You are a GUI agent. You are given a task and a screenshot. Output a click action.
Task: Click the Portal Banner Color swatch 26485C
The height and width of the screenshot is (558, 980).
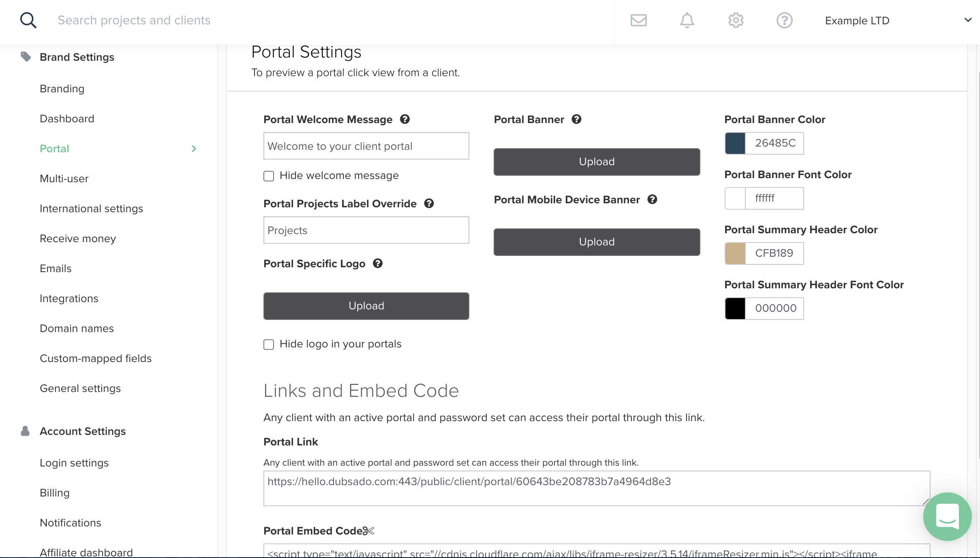735,143
